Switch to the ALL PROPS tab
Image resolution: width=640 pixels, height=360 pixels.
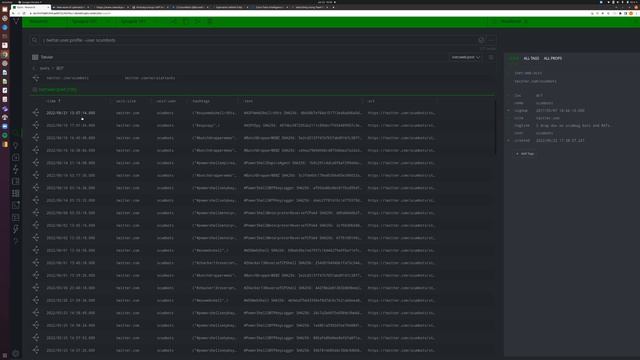pos(553,58)
